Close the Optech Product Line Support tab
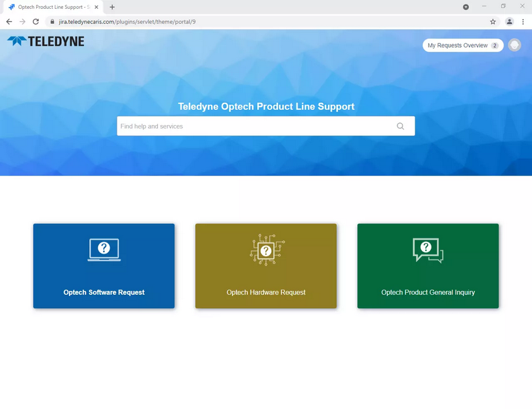Viewport: 532px width, 409px height. pos(97,7)
